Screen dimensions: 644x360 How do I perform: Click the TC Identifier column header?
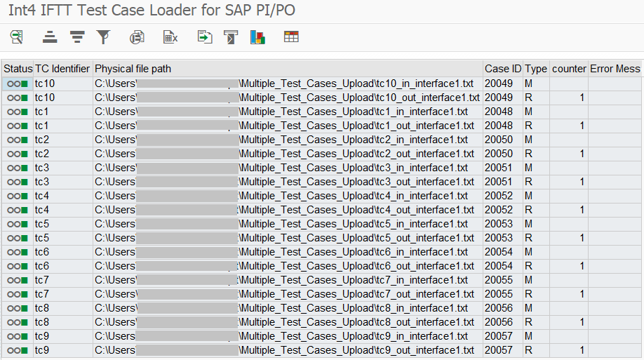click(x=62, y=69)
